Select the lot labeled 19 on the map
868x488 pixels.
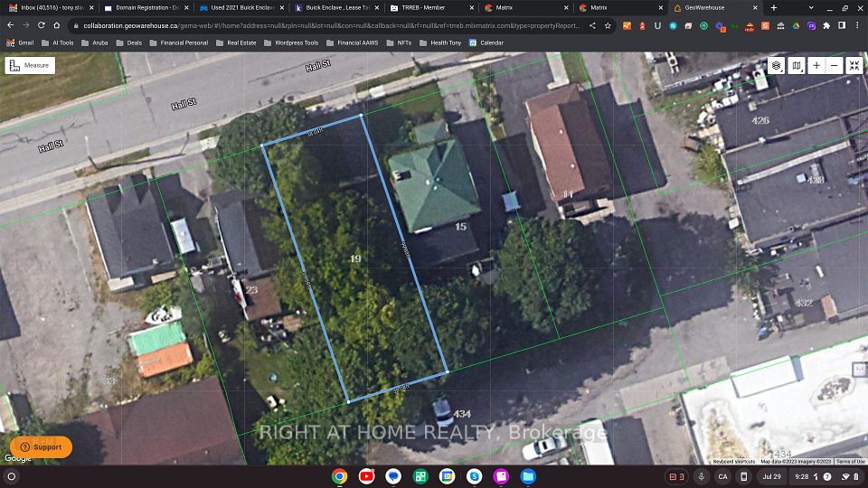pos(355,258)
